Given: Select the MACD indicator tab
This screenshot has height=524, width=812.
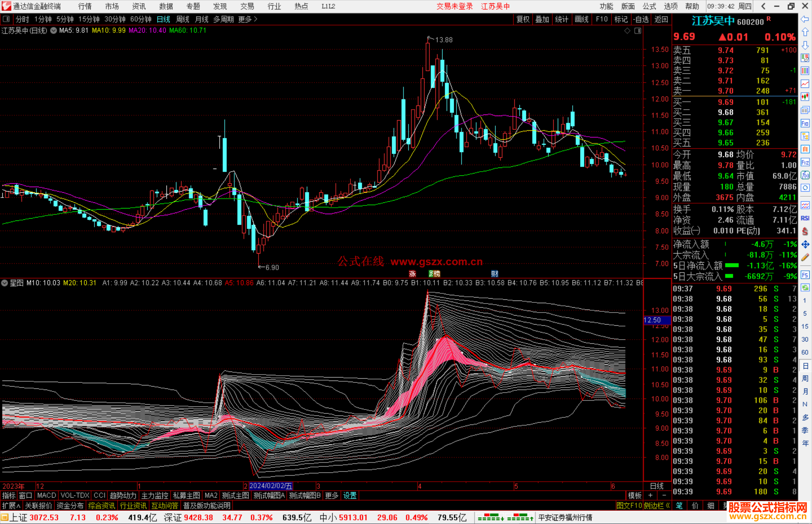Looking at the screenshot, I should (46, 495).
